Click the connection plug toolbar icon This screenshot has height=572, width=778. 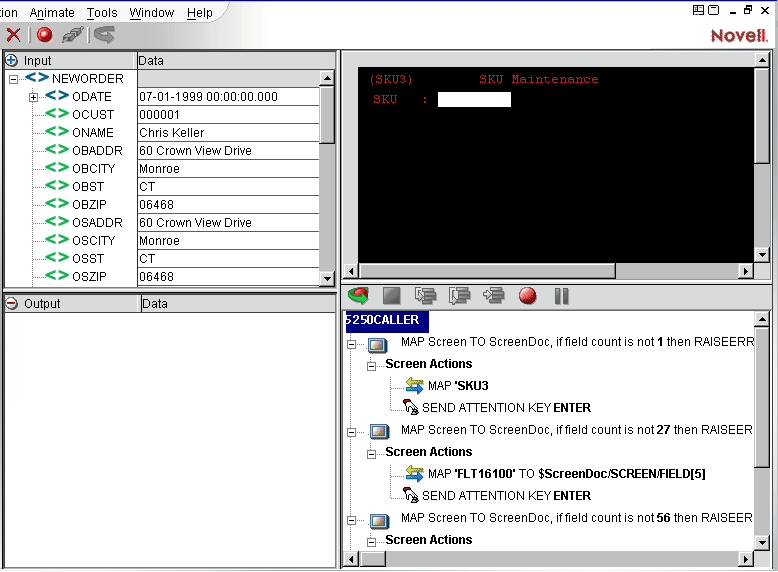click(x=73, y=35)
